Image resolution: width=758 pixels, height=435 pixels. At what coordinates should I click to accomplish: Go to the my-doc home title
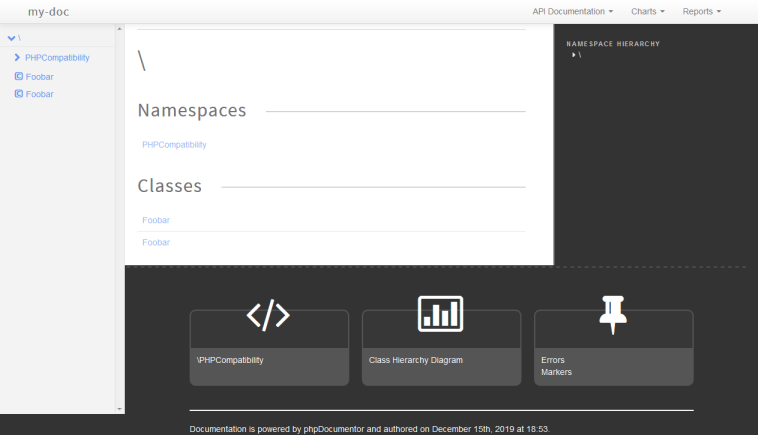[x=48, y=12]
